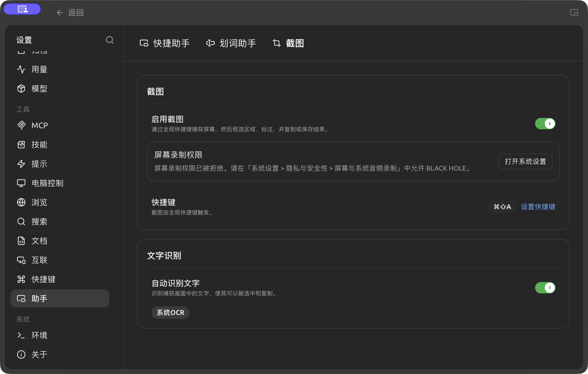588x374 pixels.
Task: Click the 打开系统设置 button
Action: 525,162
